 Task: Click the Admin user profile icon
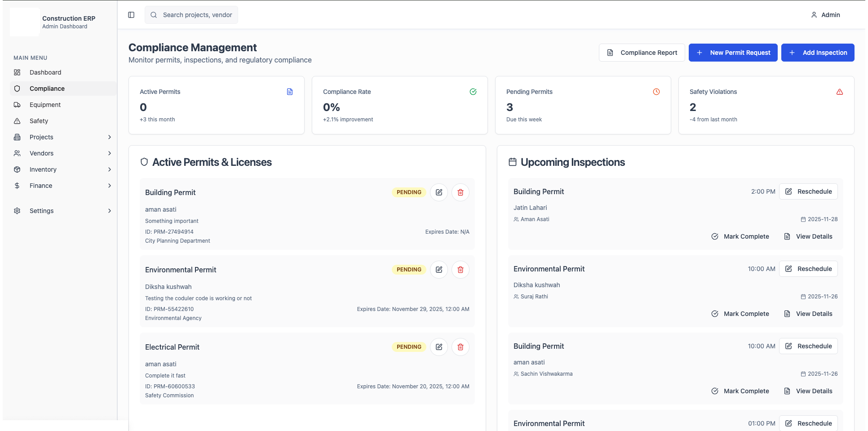[814, 15]
